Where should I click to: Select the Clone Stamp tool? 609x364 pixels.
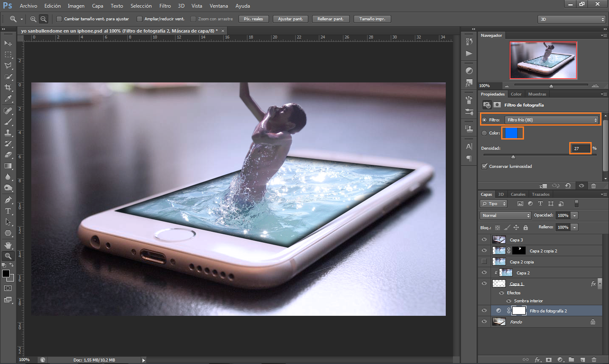coord(8,133)
